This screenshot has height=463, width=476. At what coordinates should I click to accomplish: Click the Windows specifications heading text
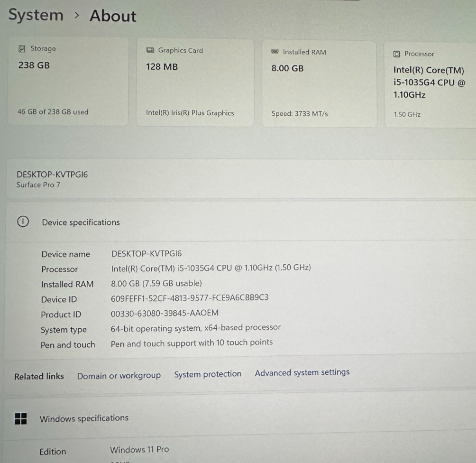(x=84, y=418)
